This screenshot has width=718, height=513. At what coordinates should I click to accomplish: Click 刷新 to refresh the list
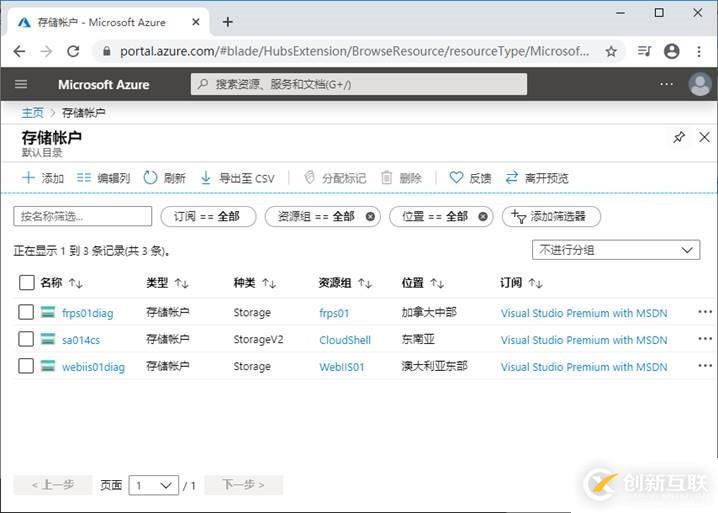coord(165,178)
